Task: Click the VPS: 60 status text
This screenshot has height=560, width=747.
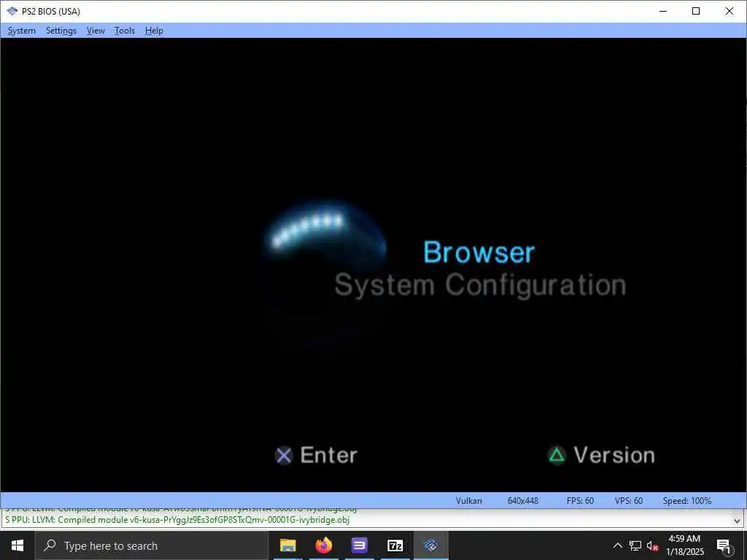Action: [628, 500]
